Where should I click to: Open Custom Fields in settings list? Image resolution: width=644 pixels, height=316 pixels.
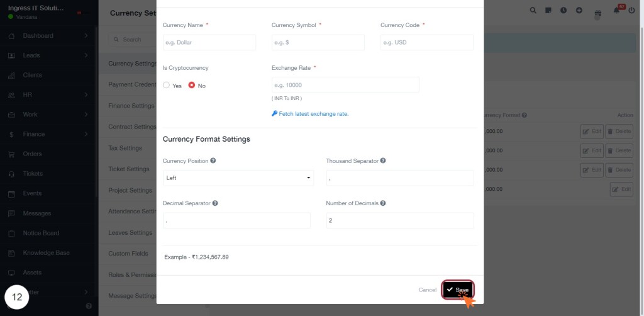(128, 254)
